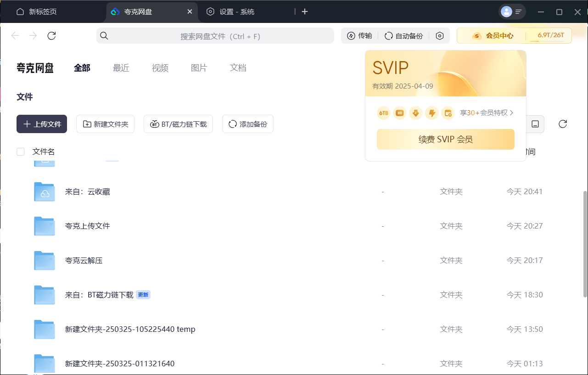Viewport: 588px width, 375px height.
Task: Click the magnifier icon in the search bar
Action: tap(104, 36)
